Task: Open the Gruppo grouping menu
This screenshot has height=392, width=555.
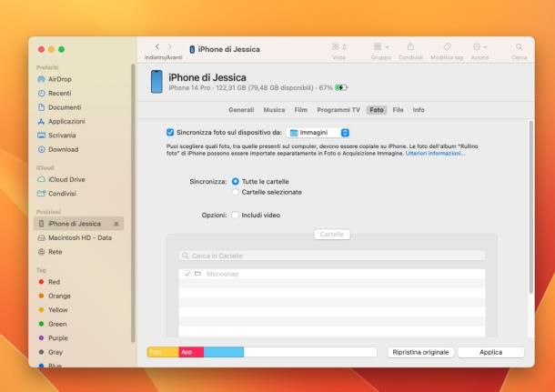Action: point(381,46)
